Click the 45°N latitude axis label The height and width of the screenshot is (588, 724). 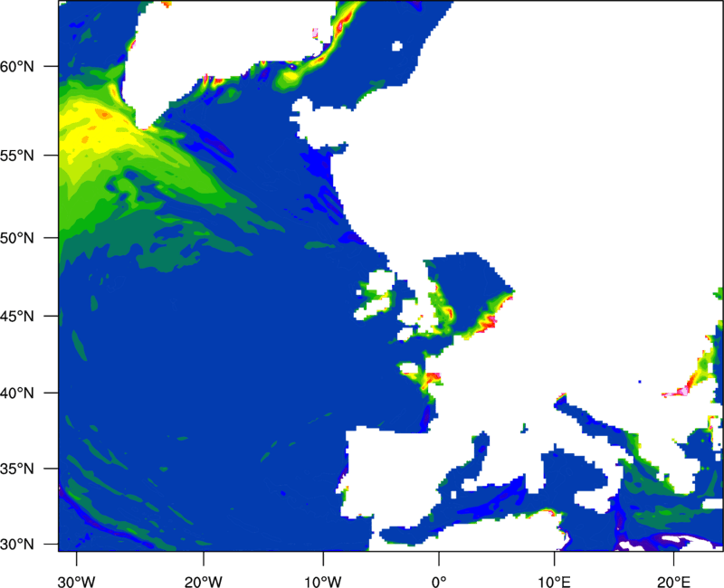(x=17, y=316)
